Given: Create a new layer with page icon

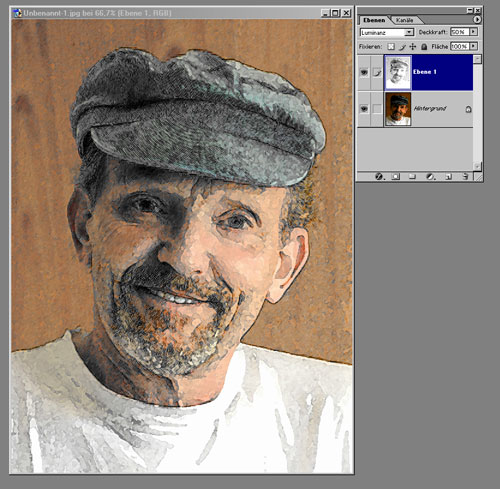Looking at the screenshot, I should click(x=448, y=176).
